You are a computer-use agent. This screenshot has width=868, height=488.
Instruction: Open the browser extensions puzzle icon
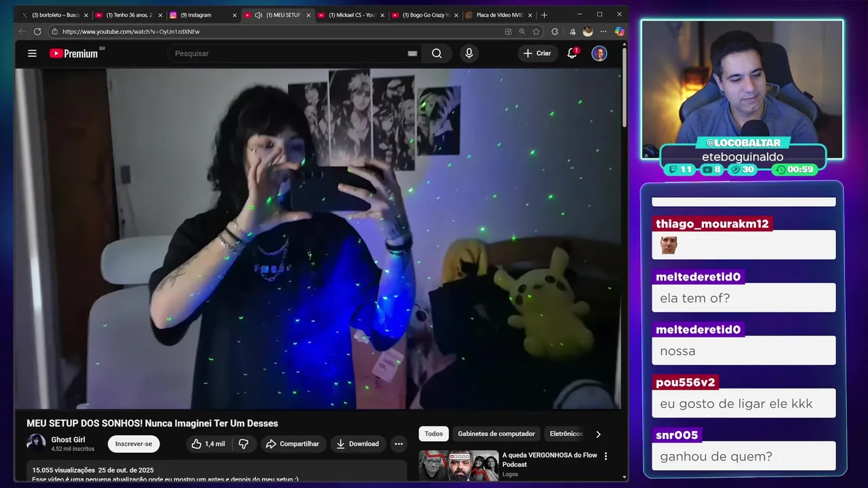coord(555,31)
